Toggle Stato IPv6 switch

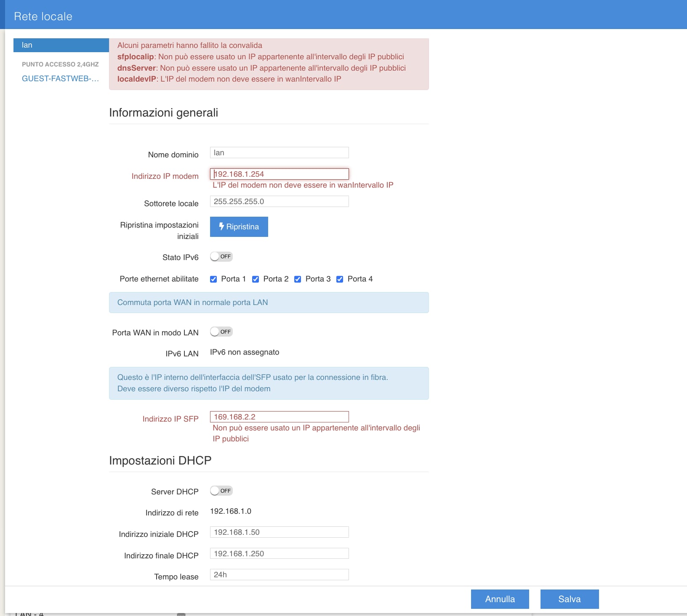[221, 257]
